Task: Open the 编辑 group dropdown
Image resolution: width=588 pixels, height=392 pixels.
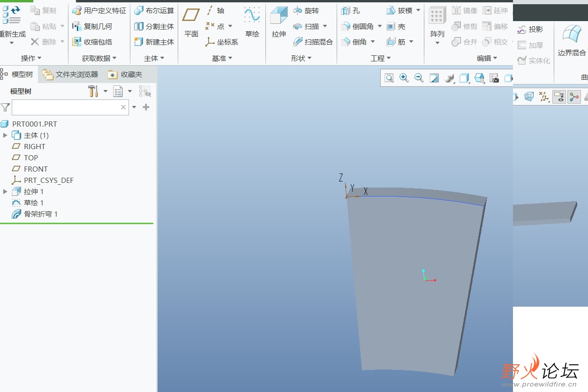Action: point(487,58)
